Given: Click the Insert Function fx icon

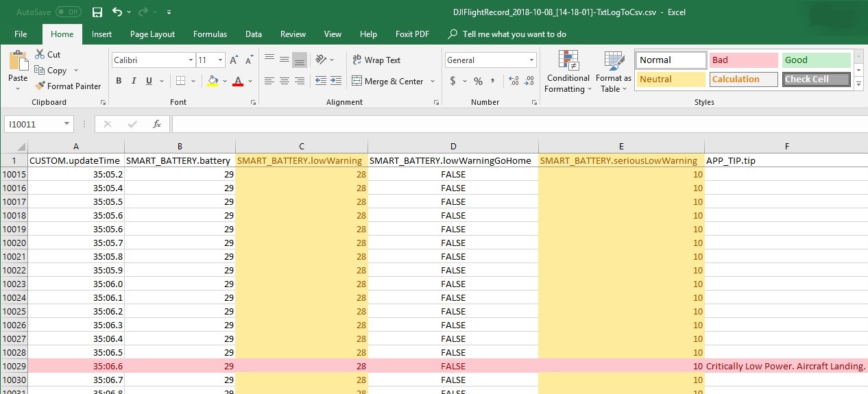Looking at the screenshot, I should pos(156,124).
